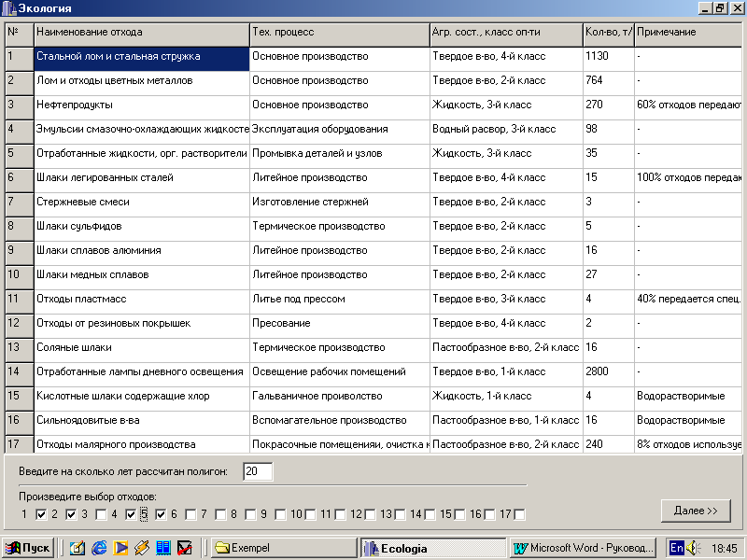Activate the Ecologia taskbar button
The height and width of the screenshot is (560, 747).
click(433, 548)
